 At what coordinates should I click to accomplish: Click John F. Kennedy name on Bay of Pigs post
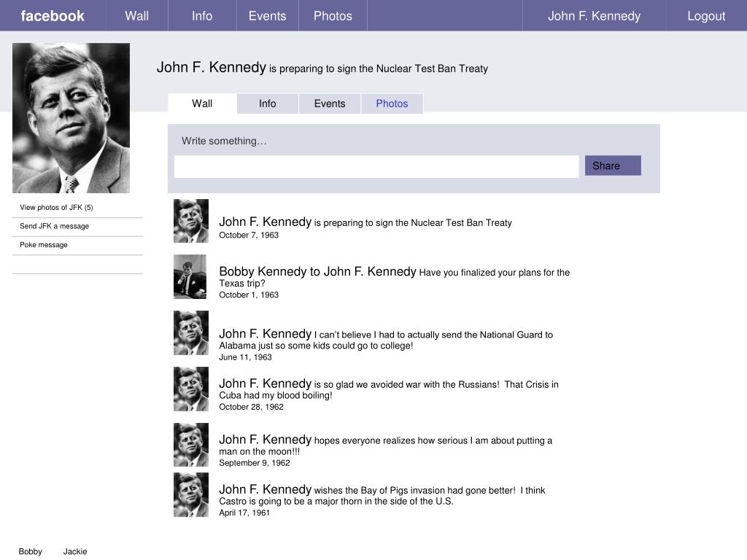265,489
